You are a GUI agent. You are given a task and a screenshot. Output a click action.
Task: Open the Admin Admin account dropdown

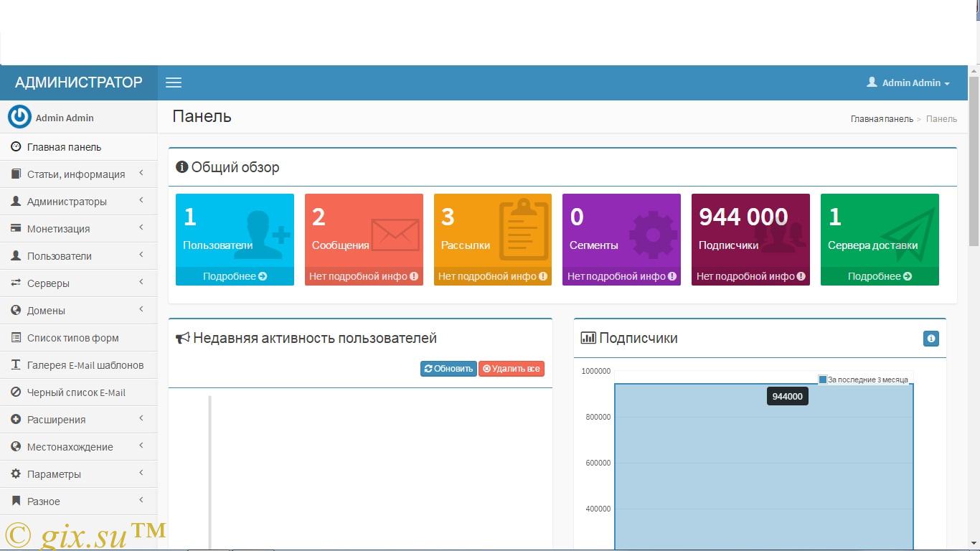pos(908,83)
